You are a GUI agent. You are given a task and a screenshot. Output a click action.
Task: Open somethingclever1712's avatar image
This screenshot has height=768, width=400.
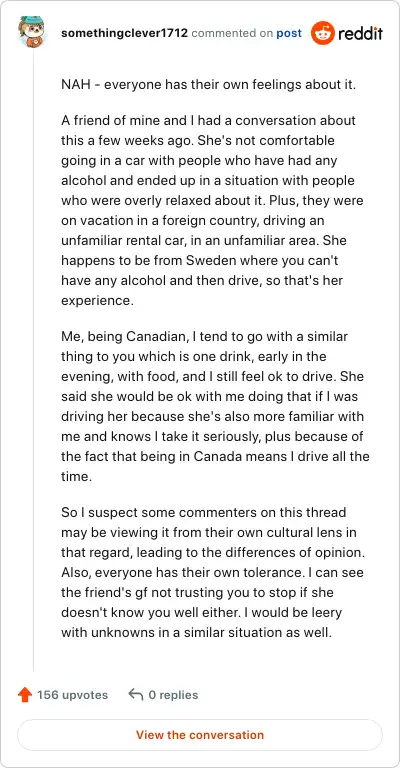pyautogui.click(x=32, y=32)
